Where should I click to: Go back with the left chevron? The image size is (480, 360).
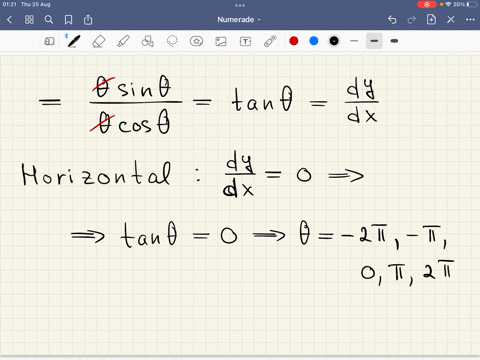pos(9,20)
